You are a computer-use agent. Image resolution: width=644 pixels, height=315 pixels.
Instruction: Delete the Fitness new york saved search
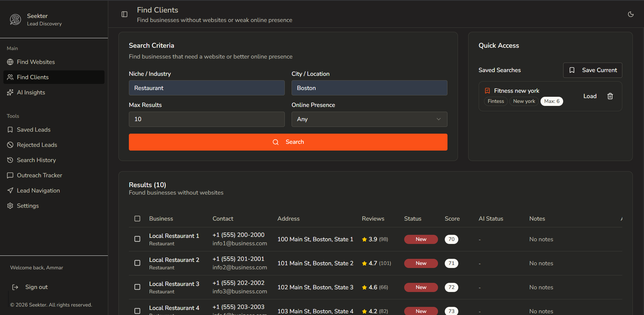pos(610,96)
